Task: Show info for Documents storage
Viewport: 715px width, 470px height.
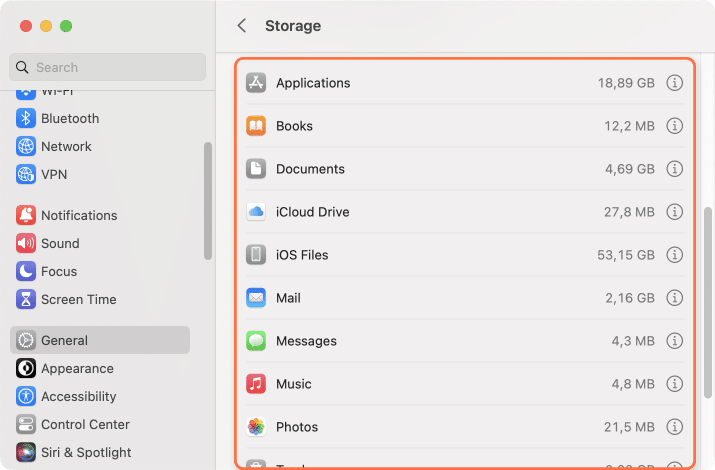Action: pyautogui.click(x=674, y=169)
